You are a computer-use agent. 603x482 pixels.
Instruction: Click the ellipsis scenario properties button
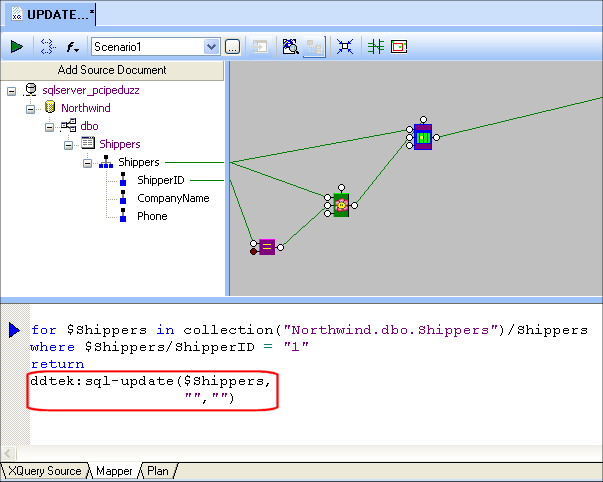(x=233, y=47)
